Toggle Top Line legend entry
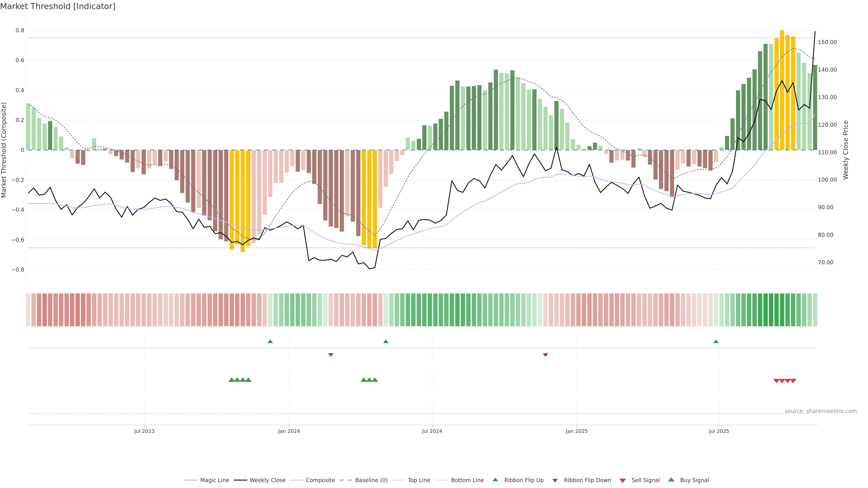 419,480
